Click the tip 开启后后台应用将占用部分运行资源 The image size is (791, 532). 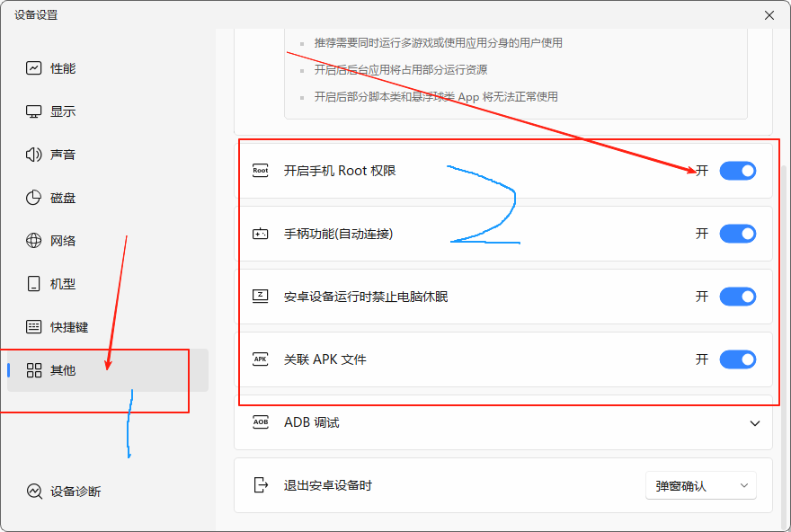401,69
